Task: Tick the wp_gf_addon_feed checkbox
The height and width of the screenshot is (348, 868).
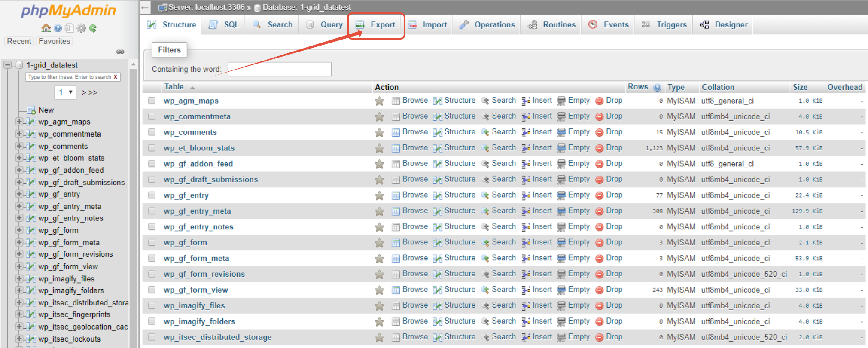Action: pyautogui.click(x=152, y=164)
